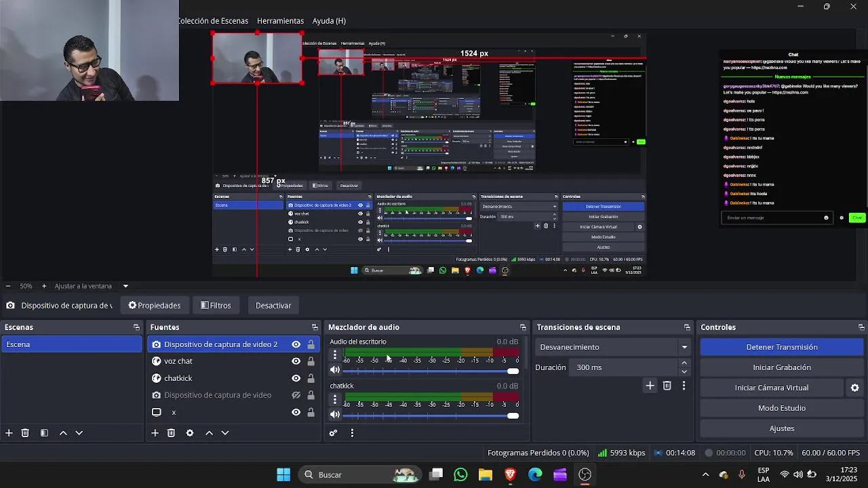Add a new scene in the Escenas panel

(9, 433)
